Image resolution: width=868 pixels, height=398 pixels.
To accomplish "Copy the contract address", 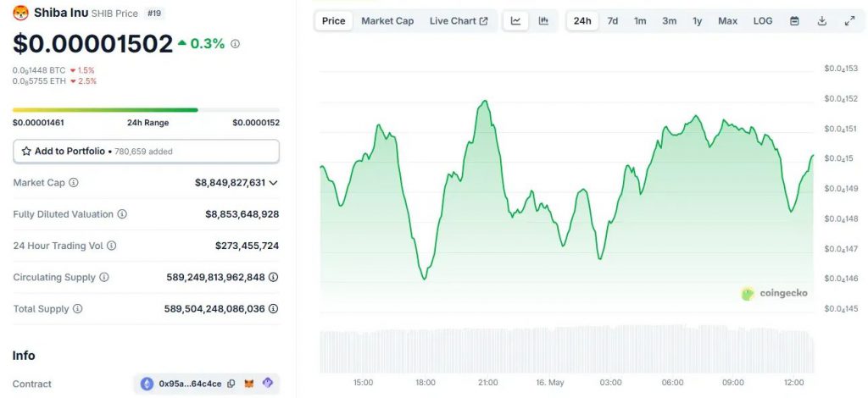I will [x=231, y=384].
